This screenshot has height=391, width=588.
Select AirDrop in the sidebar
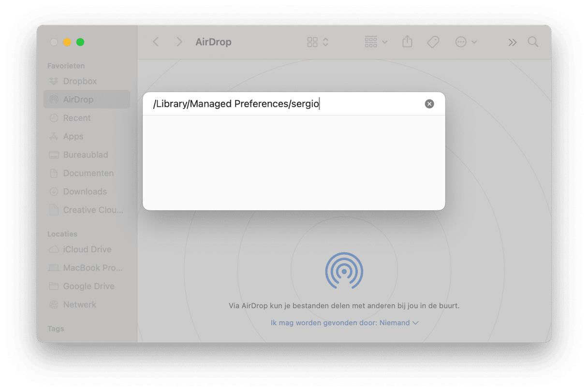coord(87,100)
